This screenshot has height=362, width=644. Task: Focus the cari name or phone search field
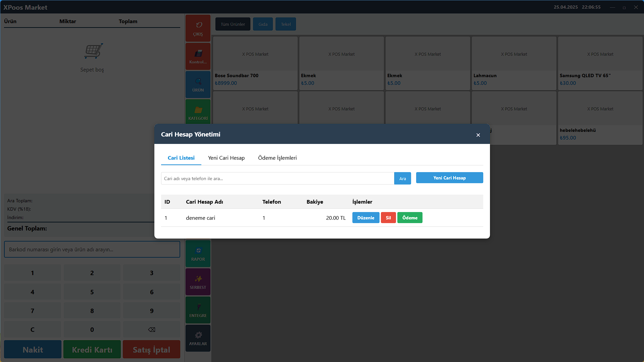(x=277, y=178)
